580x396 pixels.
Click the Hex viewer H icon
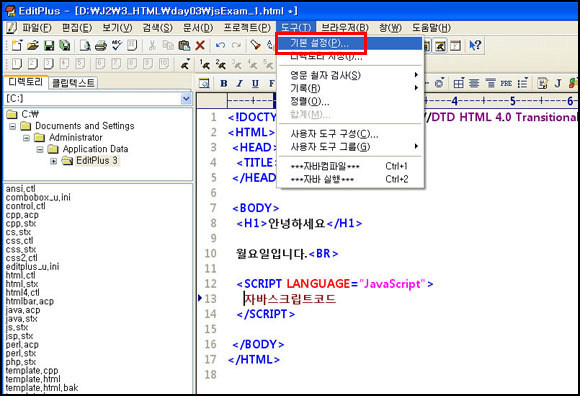pyautogui.click(x=132, y=45)
